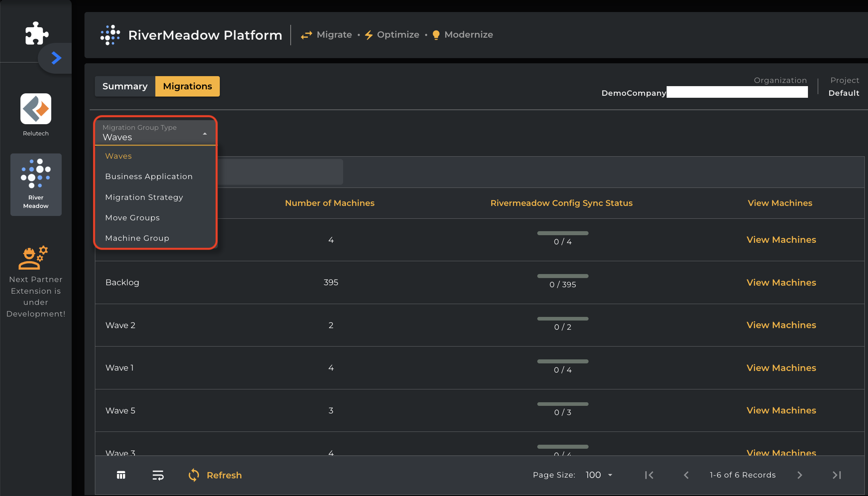Open the Relutech extension icon

tap(36, 109)
